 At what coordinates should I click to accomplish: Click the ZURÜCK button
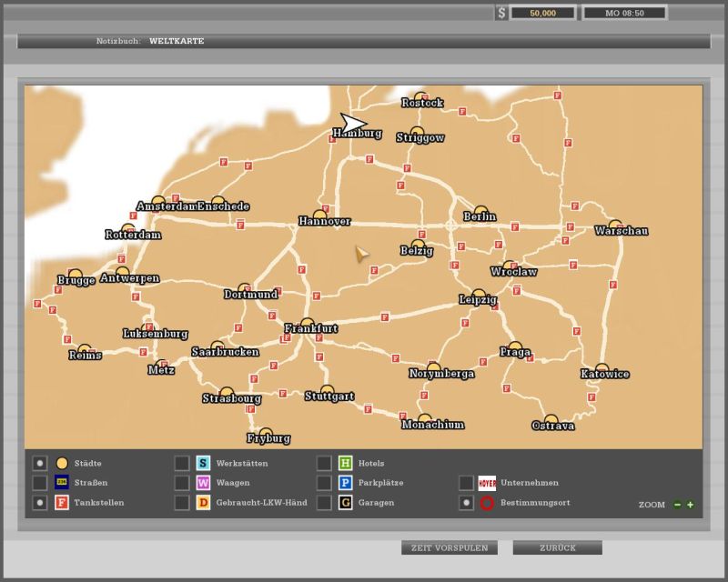[x=557, y=547]
